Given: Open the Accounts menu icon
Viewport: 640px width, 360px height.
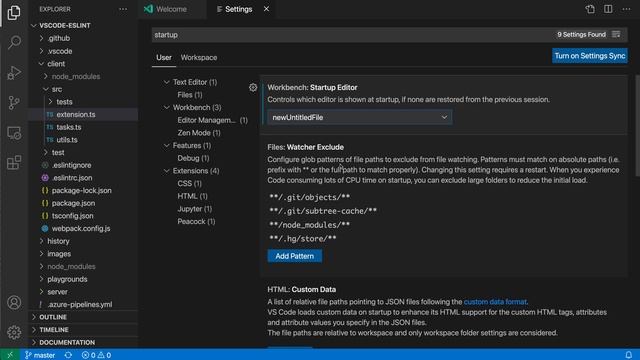Looking at the screenshot, I should 14,302.
